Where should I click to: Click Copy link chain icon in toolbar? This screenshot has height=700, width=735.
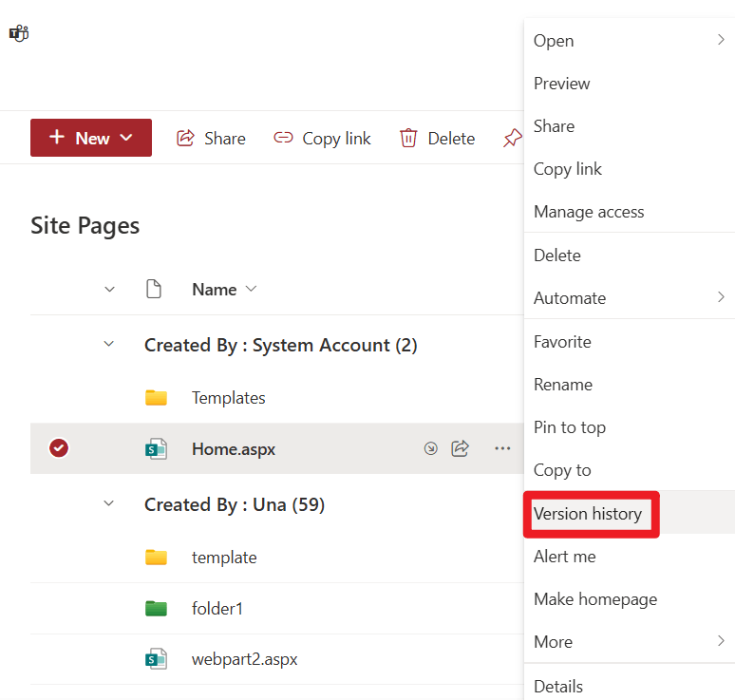283,138
